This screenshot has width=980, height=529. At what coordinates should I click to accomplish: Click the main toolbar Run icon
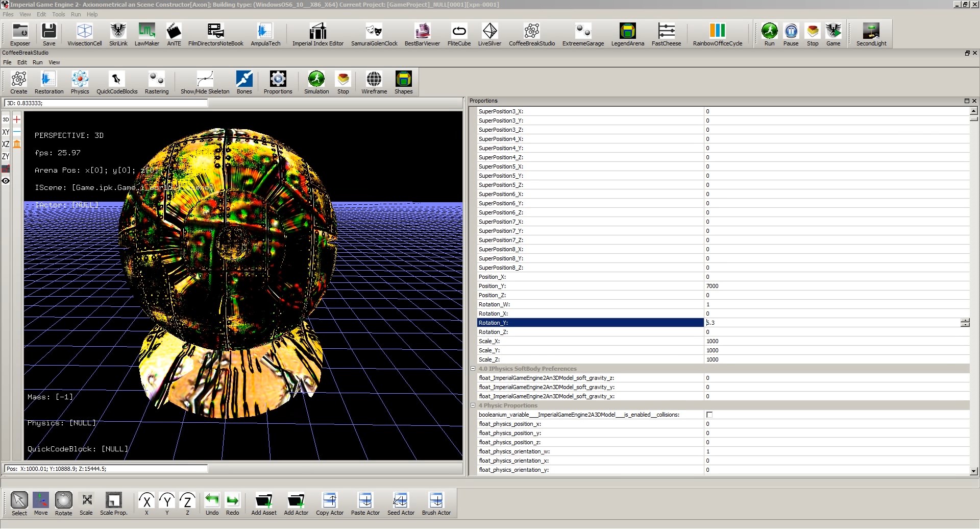[769, 34]
